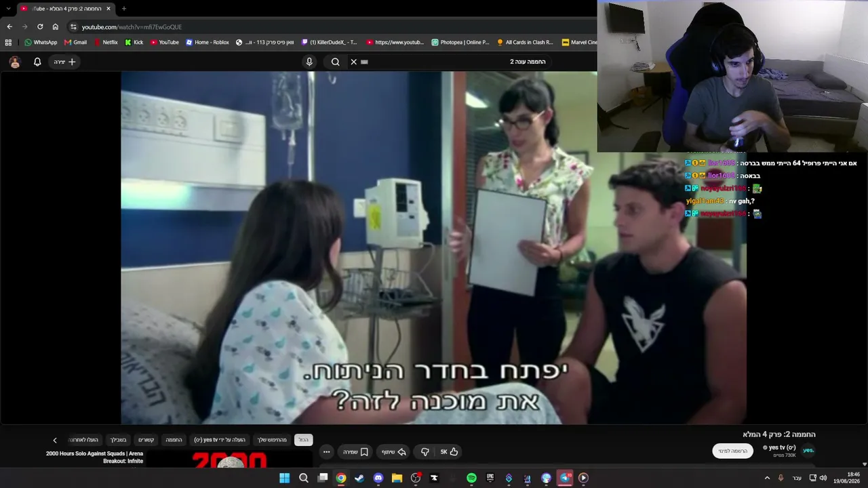The image size is (868, 488).
Task: Open the browser home page
Action: (56, 26)
